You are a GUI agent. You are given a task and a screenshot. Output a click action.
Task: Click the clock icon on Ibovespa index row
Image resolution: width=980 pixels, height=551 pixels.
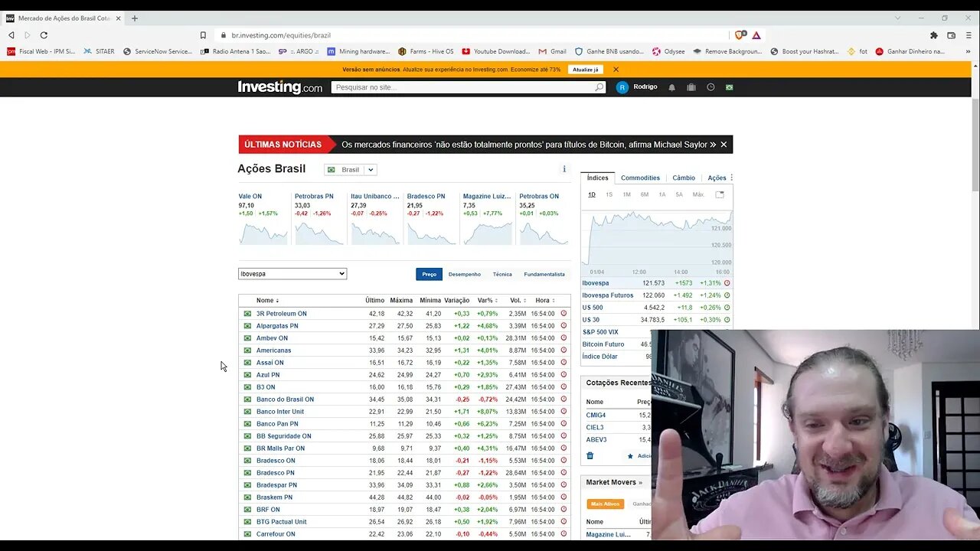(x=727, y=283)
